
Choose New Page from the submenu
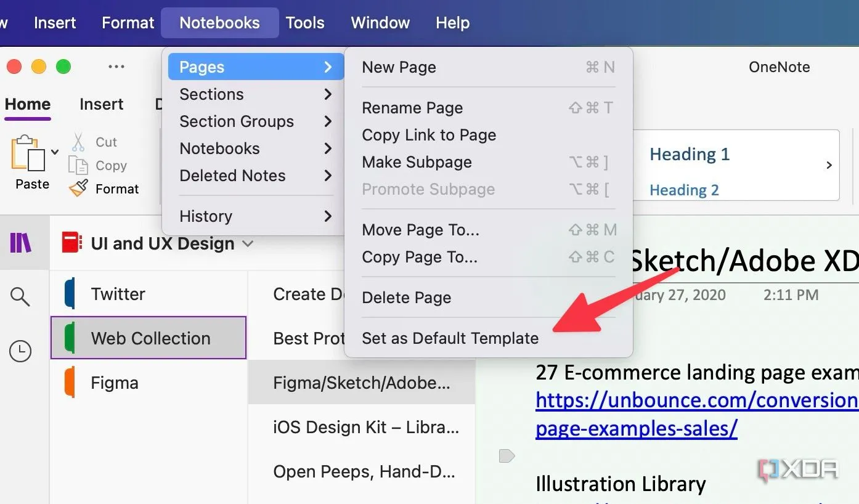pos(488,67)
